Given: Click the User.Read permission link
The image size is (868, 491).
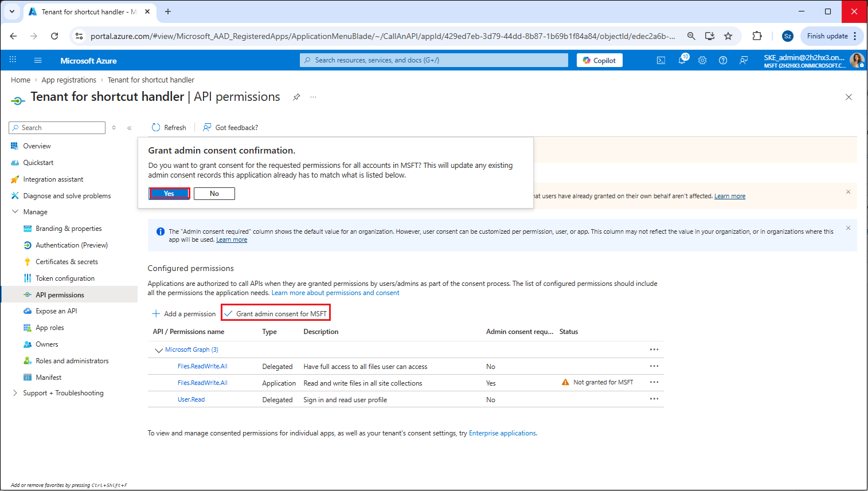Looking at the screenshot, I should coord(191,400).
